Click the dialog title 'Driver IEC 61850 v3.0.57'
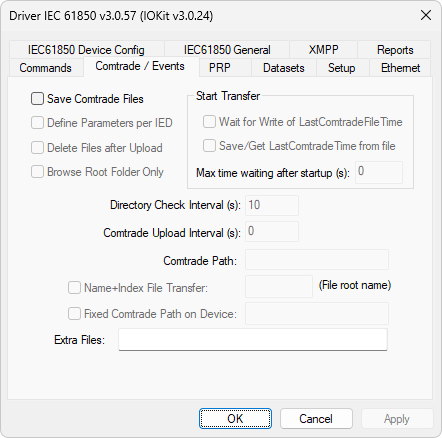This screenshot has height=438, width=442. [73, 16]
